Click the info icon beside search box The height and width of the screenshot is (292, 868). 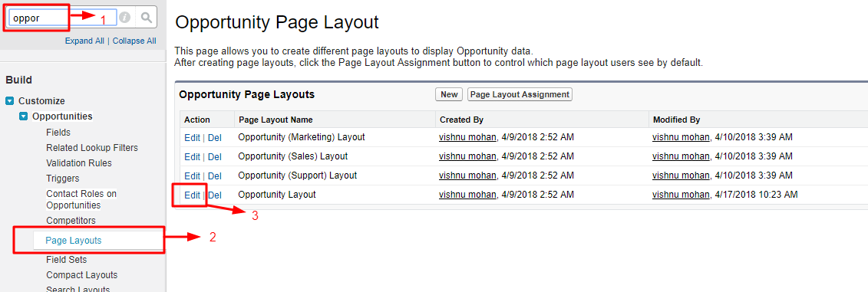pos(125,18)
